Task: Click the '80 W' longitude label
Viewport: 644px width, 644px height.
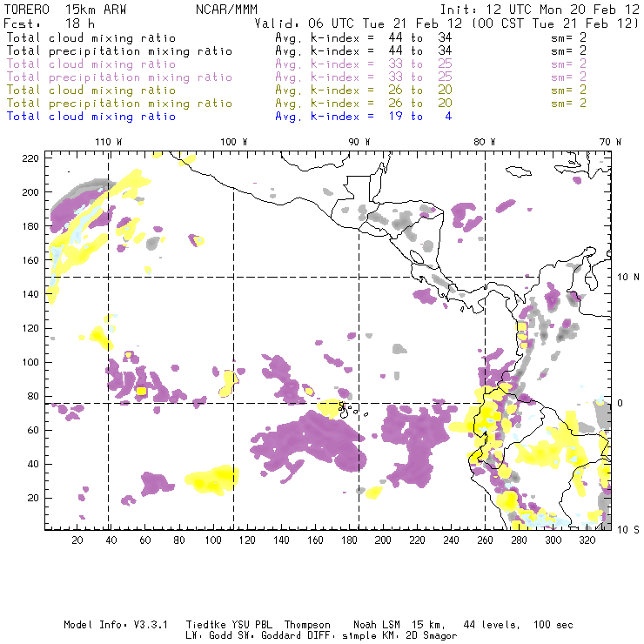Action: [x=484, y=142]
